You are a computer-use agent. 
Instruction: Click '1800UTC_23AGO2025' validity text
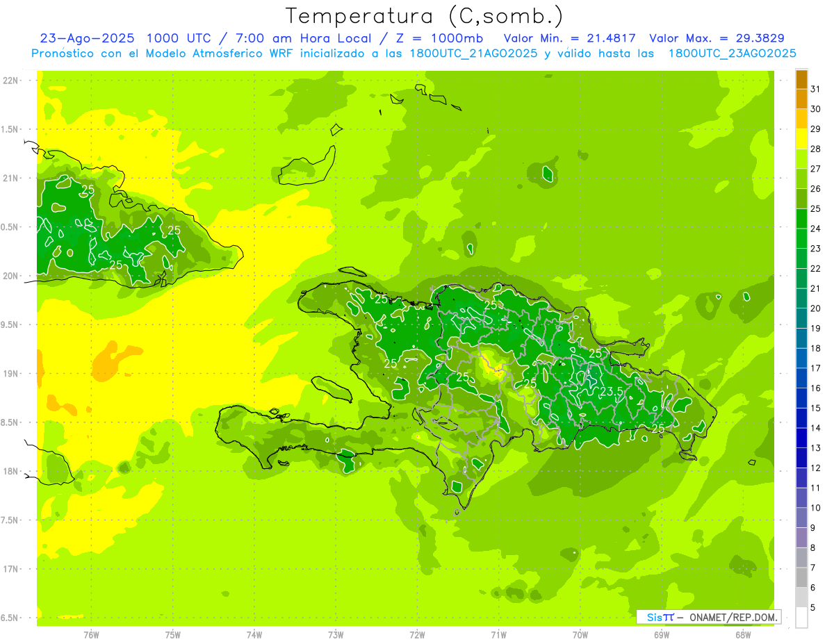(x=732, y=53)
